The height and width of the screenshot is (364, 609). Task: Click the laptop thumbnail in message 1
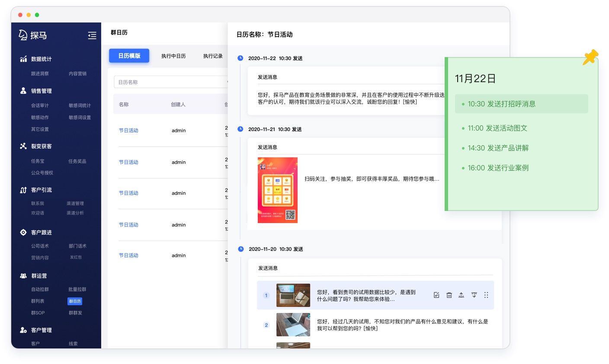293,295
